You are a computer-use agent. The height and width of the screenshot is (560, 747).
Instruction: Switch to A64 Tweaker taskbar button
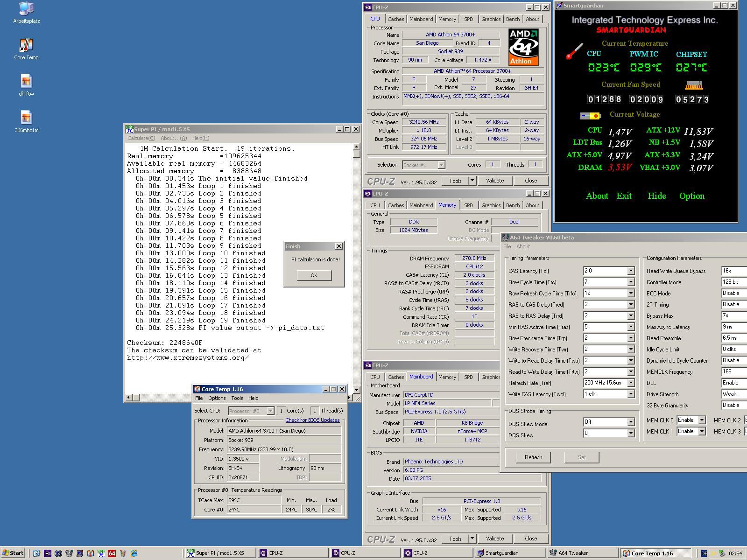pyautogui.click(x=583, y=553)
